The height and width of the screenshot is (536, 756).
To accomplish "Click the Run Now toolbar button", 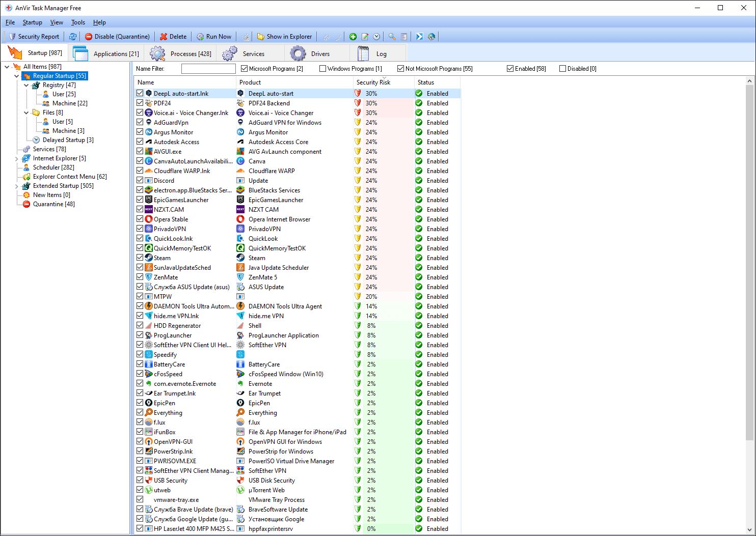I will click(214, 37).
